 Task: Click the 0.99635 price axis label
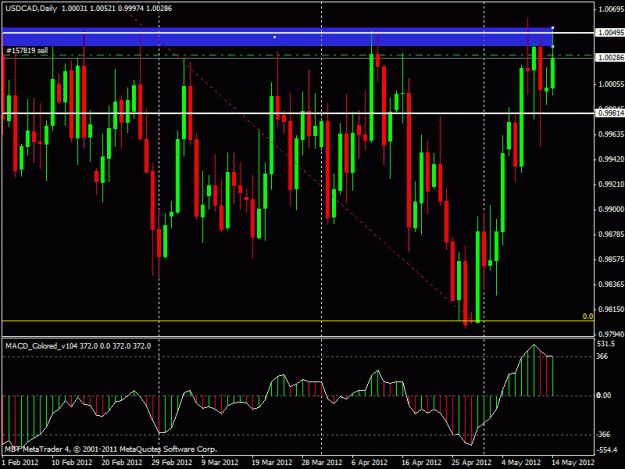click(611, 134)
